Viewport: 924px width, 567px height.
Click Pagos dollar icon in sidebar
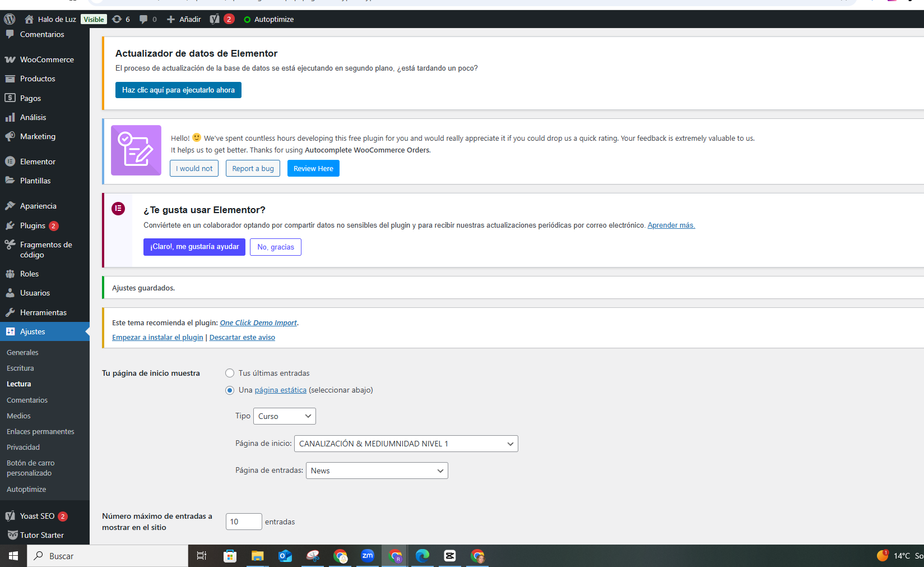(x=10, y=98)
